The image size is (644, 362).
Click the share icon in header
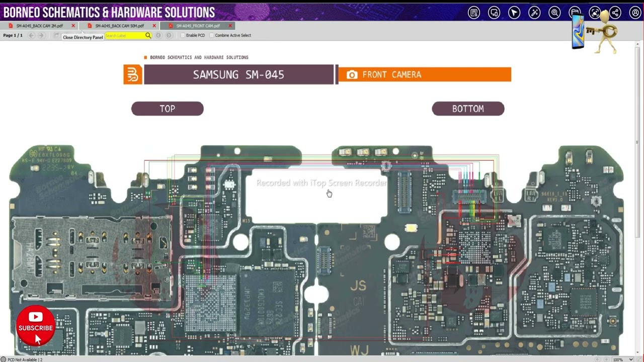point(615,13)
